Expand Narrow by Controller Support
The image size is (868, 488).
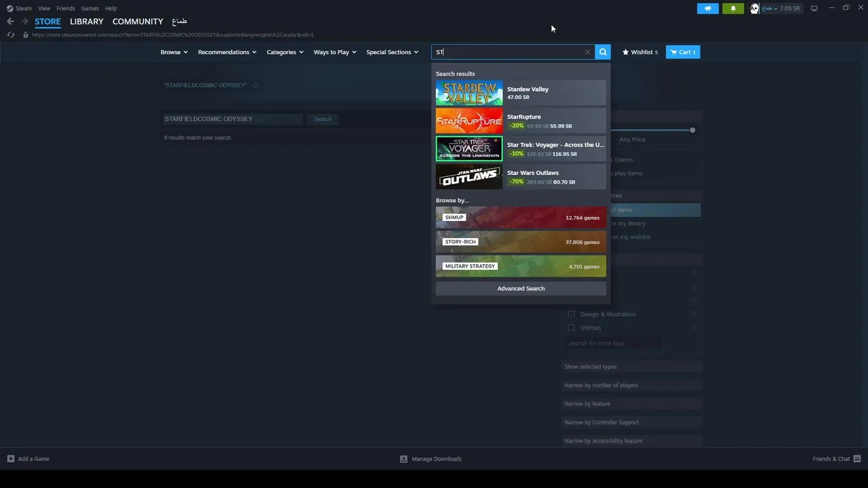632,422
